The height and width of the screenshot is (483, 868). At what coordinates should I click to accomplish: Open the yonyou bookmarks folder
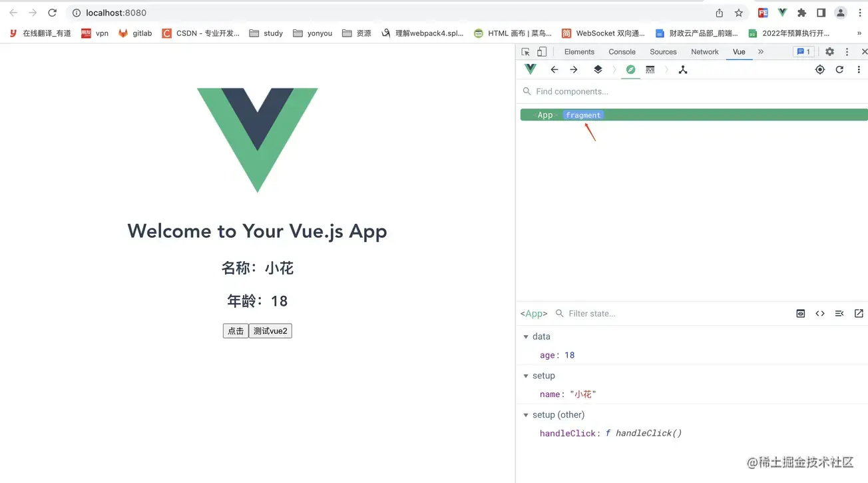pos(312,33)
